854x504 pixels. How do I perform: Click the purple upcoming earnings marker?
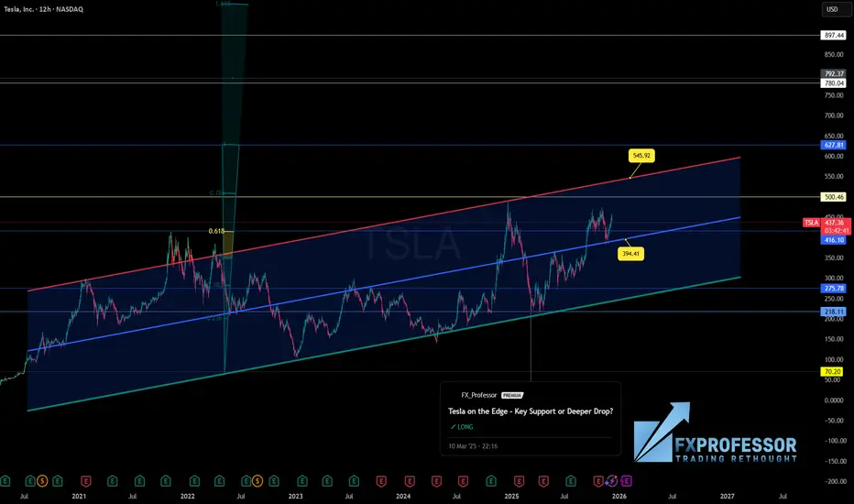coord(627,480)
